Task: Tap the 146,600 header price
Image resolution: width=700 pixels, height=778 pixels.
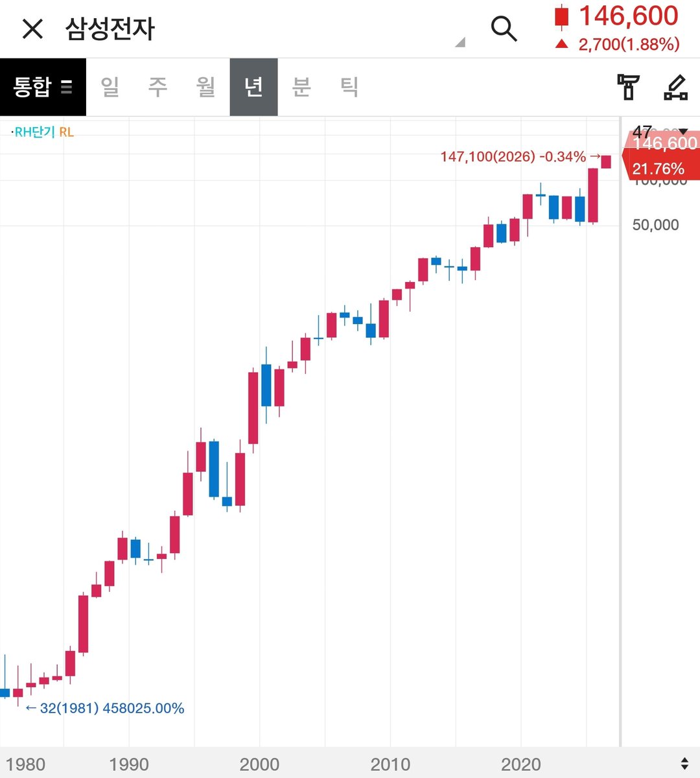Action: [628, 16]
